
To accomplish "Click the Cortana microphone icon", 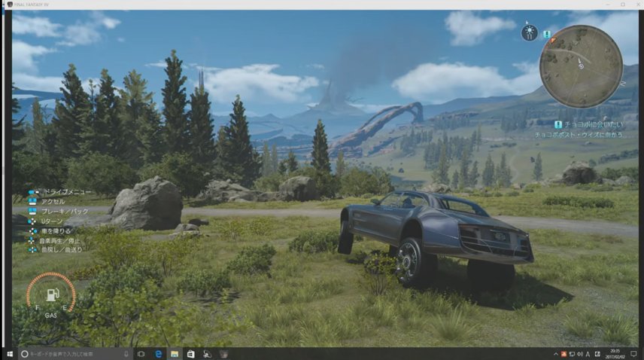I will pos(126,354).
